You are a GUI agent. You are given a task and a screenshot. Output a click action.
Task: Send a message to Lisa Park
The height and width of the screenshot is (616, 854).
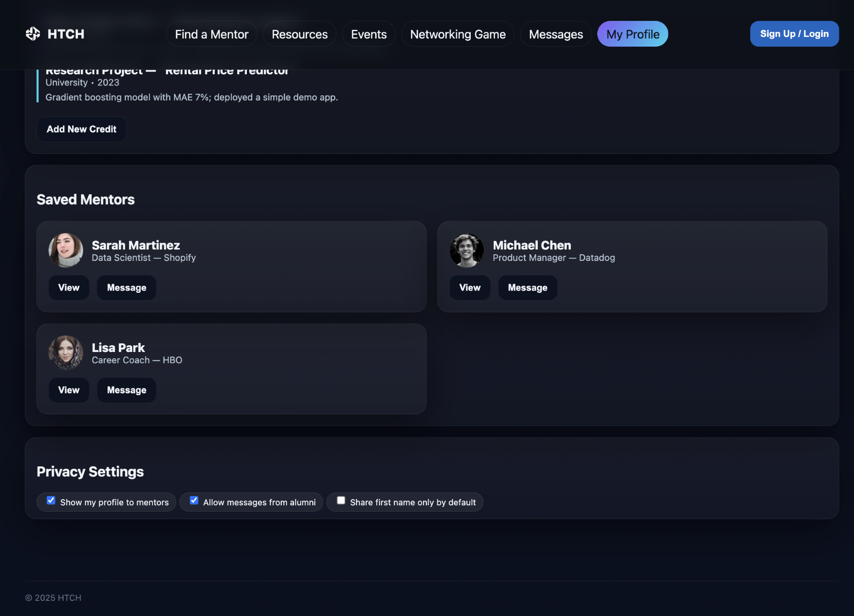pyautogui.click(x=127, y=390)
